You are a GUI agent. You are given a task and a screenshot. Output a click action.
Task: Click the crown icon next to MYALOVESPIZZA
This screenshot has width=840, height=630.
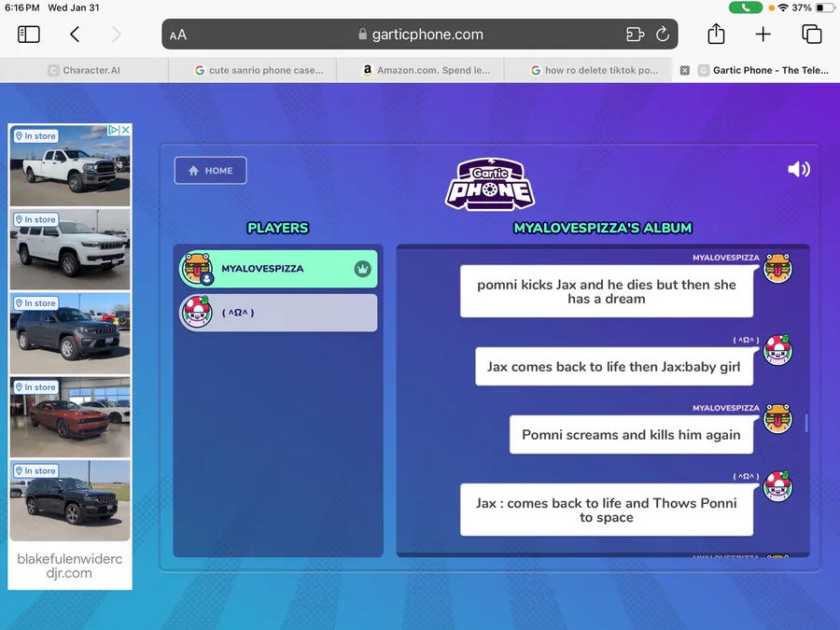point(363,269)
